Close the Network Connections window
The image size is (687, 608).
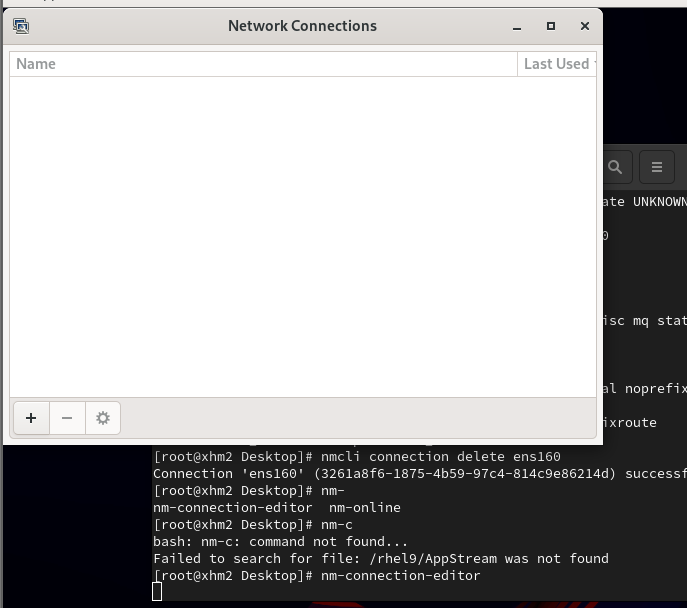click(x=584, y=26)
